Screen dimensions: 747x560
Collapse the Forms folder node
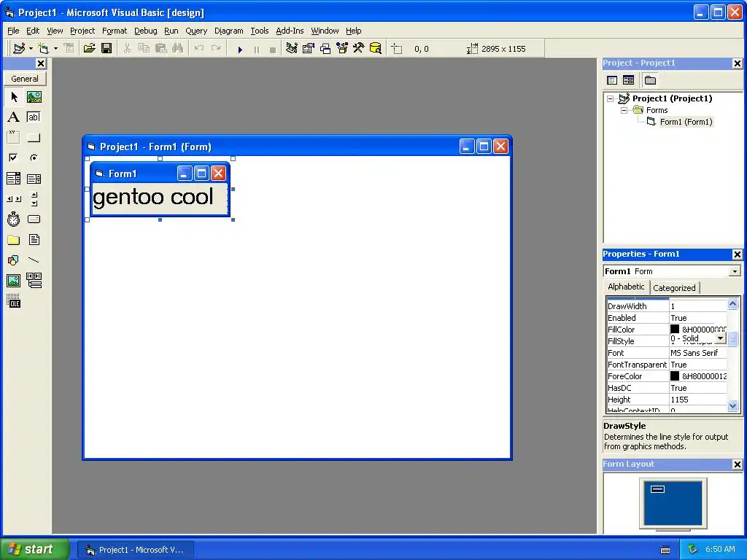(624, 111)
